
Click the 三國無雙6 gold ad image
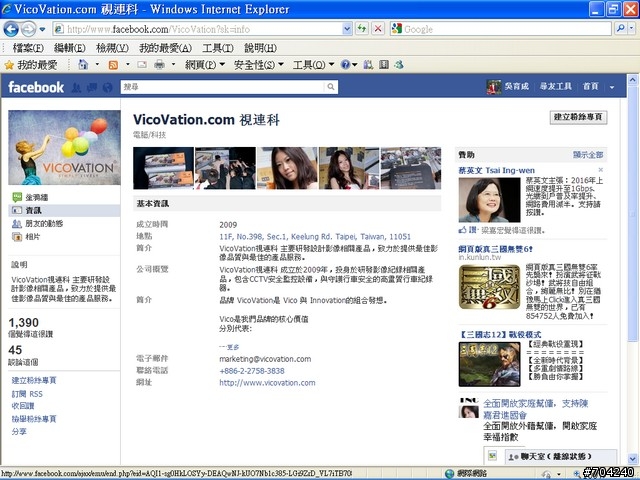click(x=489, y=287)
